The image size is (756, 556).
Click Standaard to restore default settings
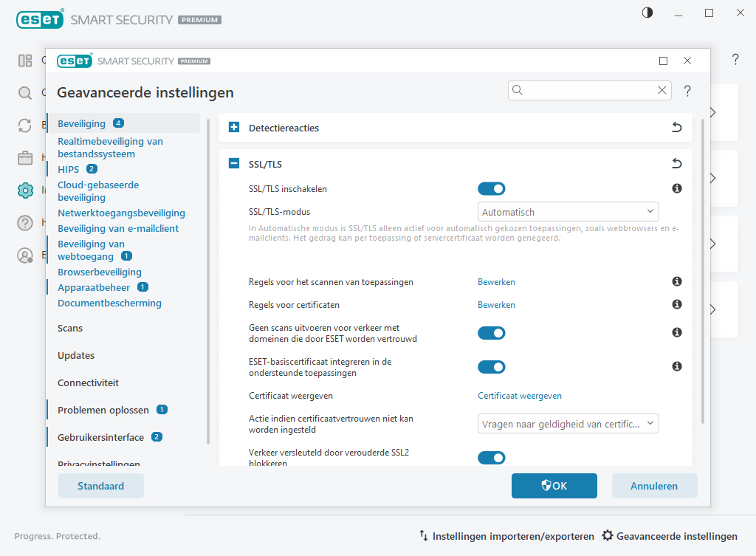click(100, 485)
